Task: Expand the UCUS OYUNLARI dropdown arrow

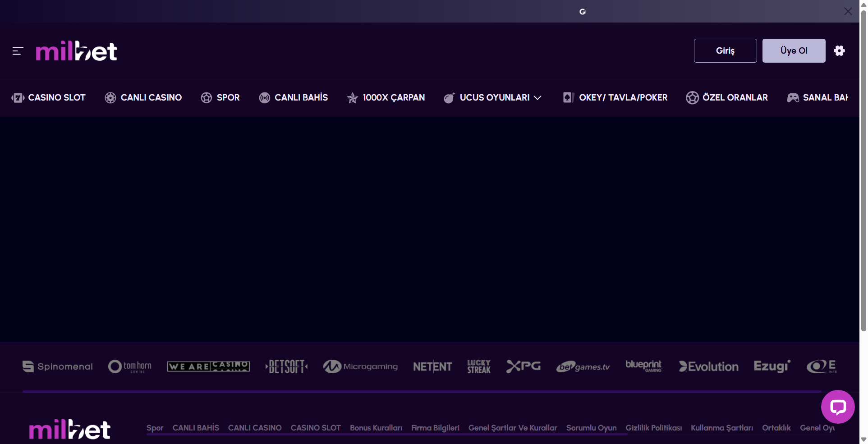Action: tap(537, 98)
